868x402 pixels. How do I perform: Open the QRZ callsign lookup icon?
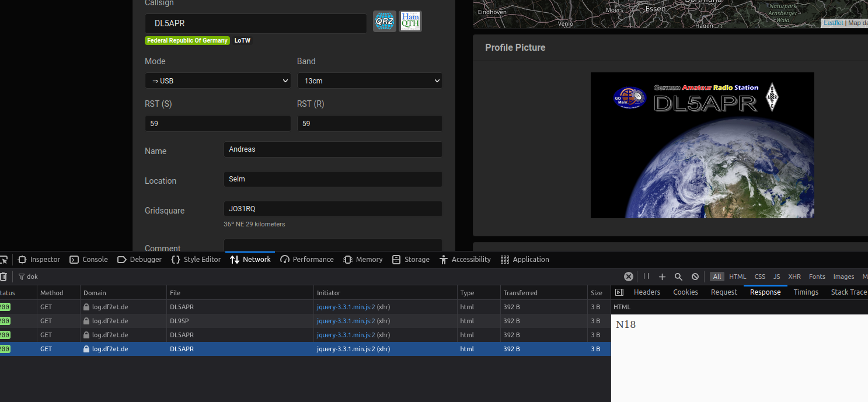coord(385,22)
